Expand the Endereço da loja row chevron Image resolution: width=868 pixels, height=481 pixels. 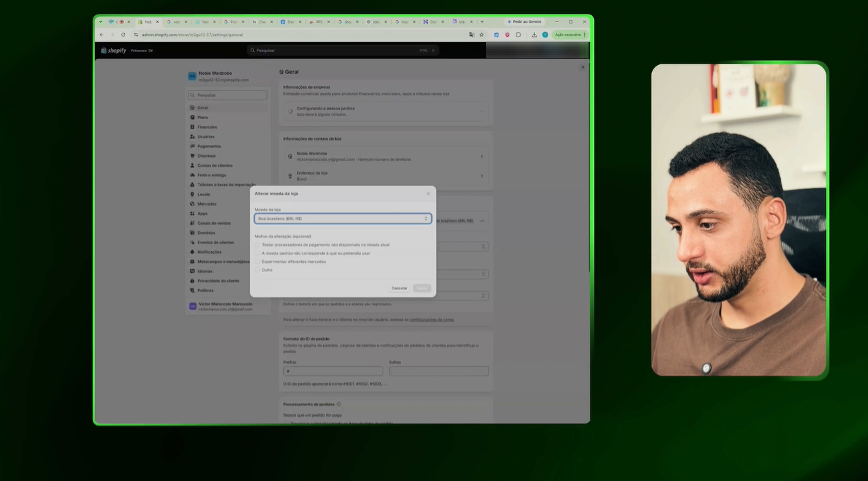[482, 176]
